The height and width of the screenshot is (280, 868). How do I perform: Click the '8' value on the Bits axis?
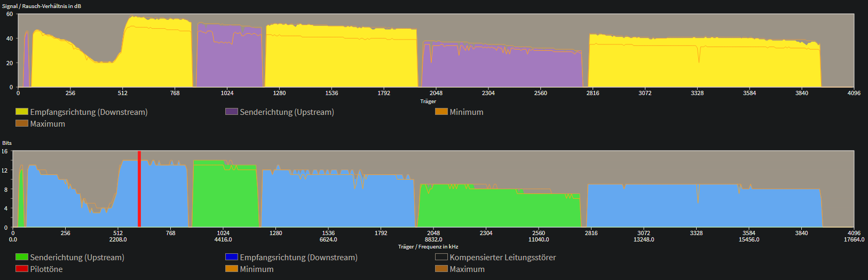pos(6,189)
